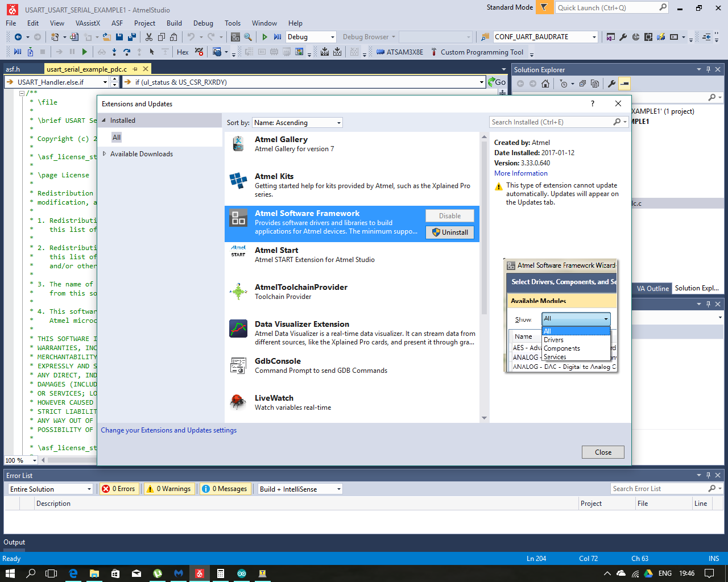The height and width of the screenshot is (582, 728).
Task: Unpin the usart_serial_example_pdc.c tab
Action: (x=136, y=68)
